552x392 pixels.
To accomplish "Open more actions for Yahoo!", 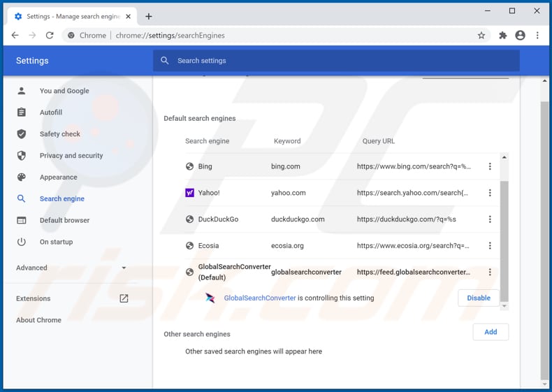I will click(x=490, y=193).
